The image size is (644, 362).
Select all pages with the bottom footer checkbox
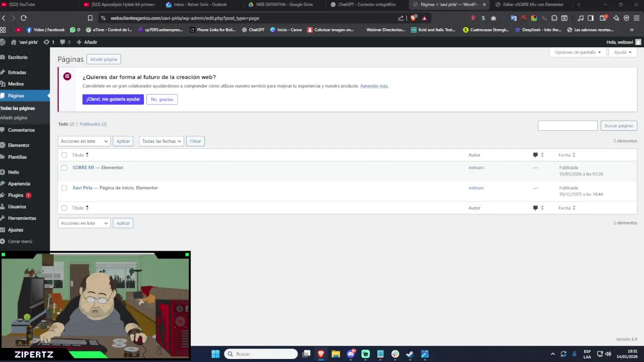[x=64, y=208]
